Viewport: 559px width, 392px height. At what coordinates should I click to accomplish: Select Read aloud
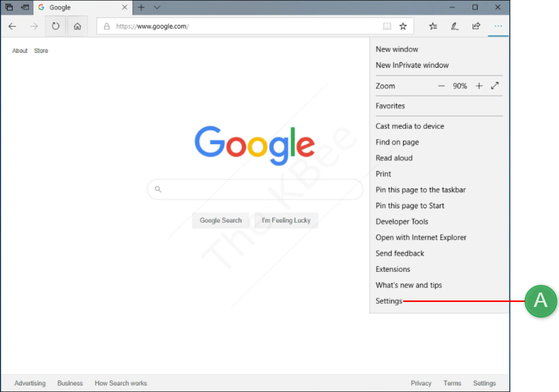click(394, 158)
